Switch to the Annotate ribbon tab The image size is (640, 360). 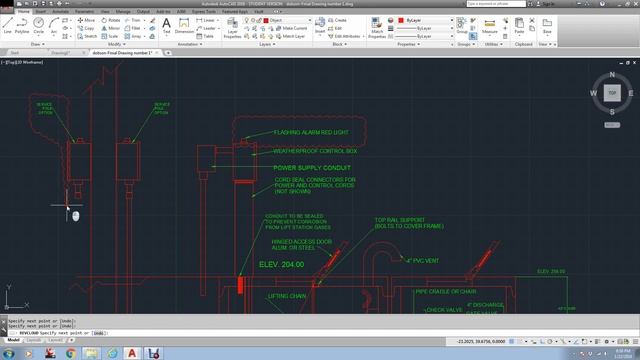pyautogui.click(x=60, y=11)
